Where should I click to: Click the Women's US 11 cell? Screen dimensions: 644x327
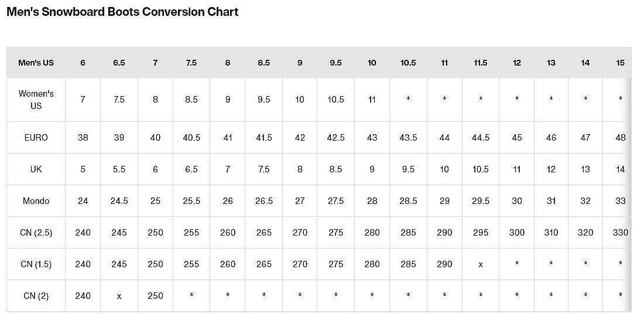click(372, 100)
